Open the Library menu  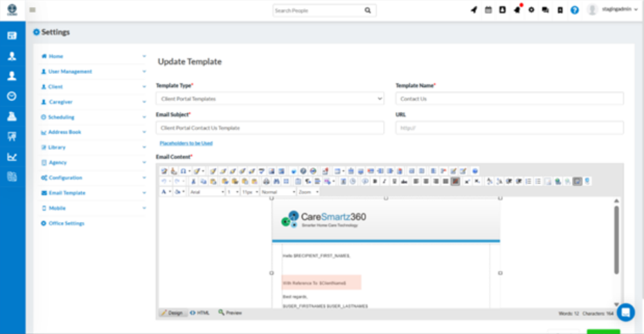click(93, 147)
